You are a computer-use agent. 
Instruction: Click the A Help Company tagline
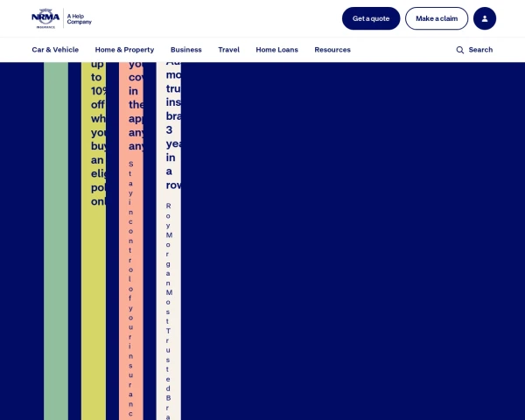79,18
